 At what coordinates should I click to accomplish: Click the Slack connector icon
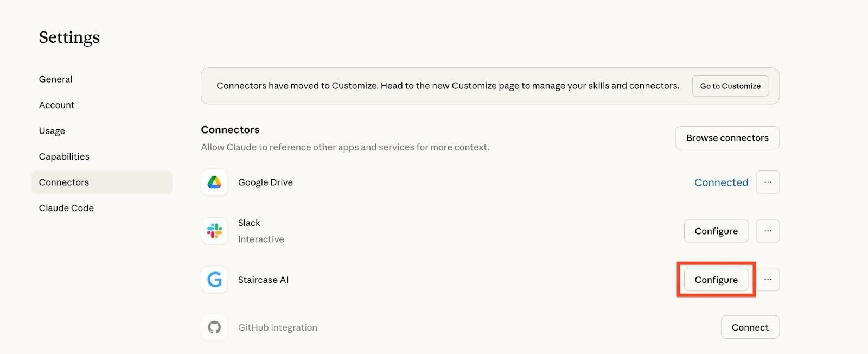(214, 230)
